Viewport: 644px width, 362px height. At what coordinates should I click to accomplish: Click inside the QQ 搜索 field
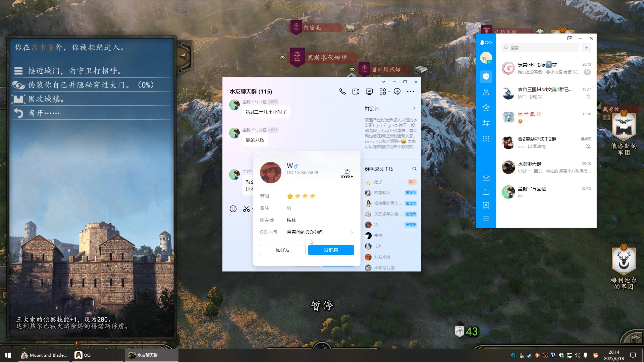tap(540, 48)
